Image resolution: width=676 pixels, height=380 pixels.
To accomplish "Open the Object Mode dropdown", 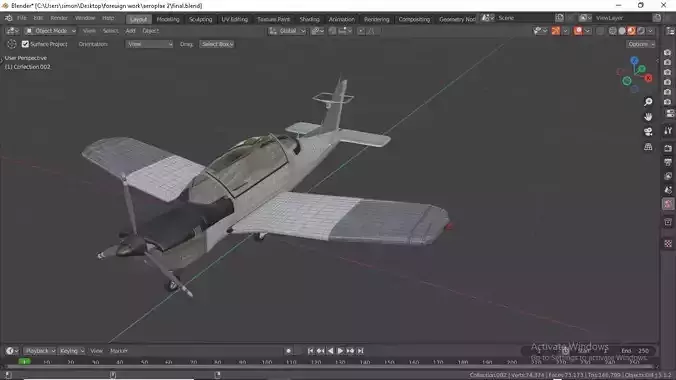I will click(50, 31).
